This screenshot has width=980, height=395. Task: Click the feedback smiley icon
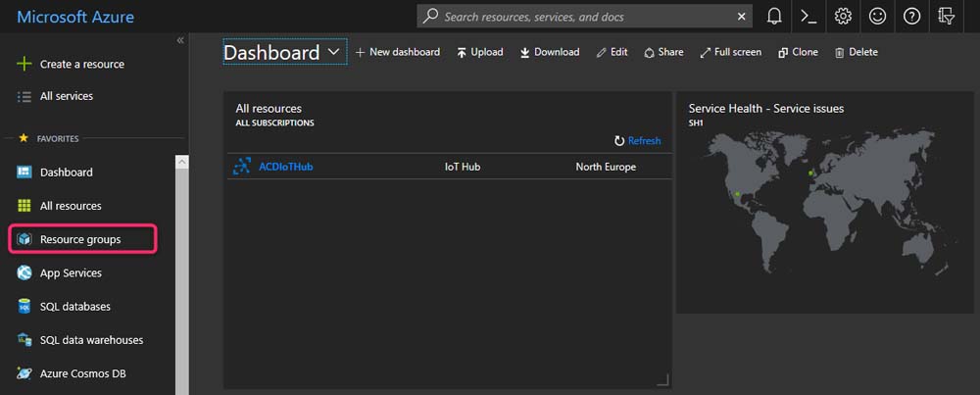(877, 17)
